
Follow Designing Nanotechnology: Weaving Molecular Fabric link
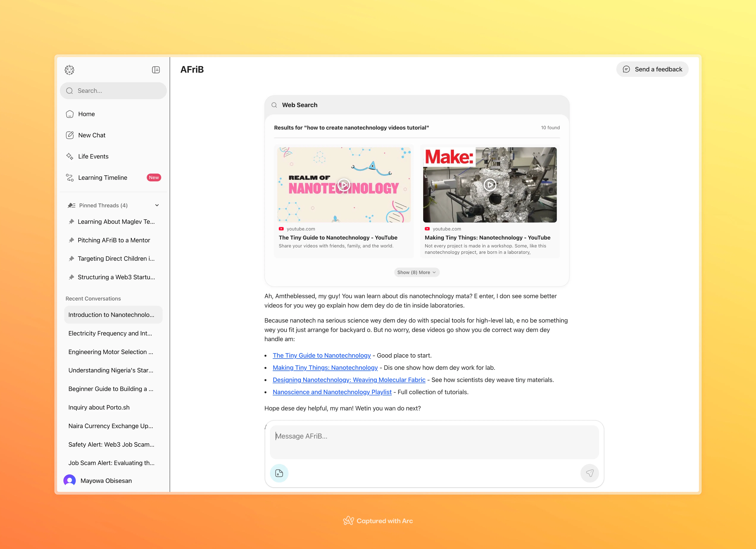click(349, 380)
